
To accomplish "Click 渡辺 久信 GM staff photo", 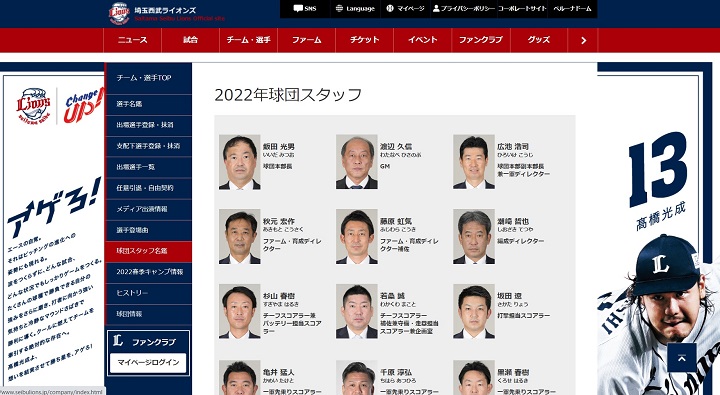I will point(356,162).
